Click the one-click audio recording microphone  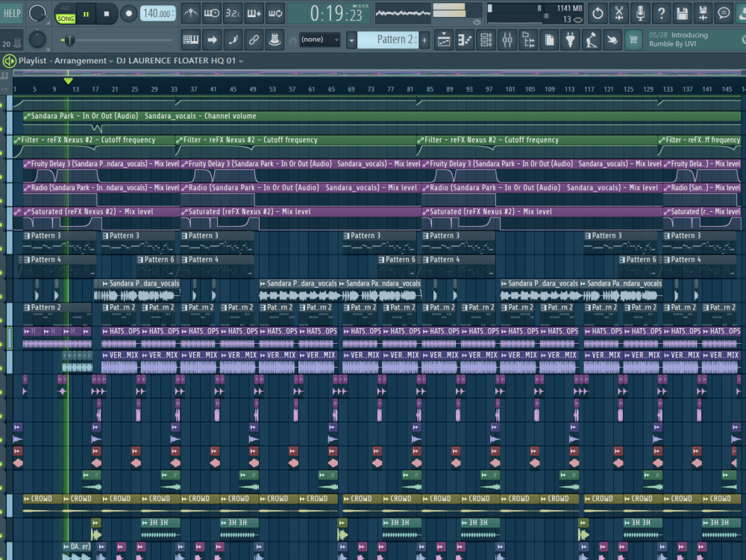[x=640, y=13]
